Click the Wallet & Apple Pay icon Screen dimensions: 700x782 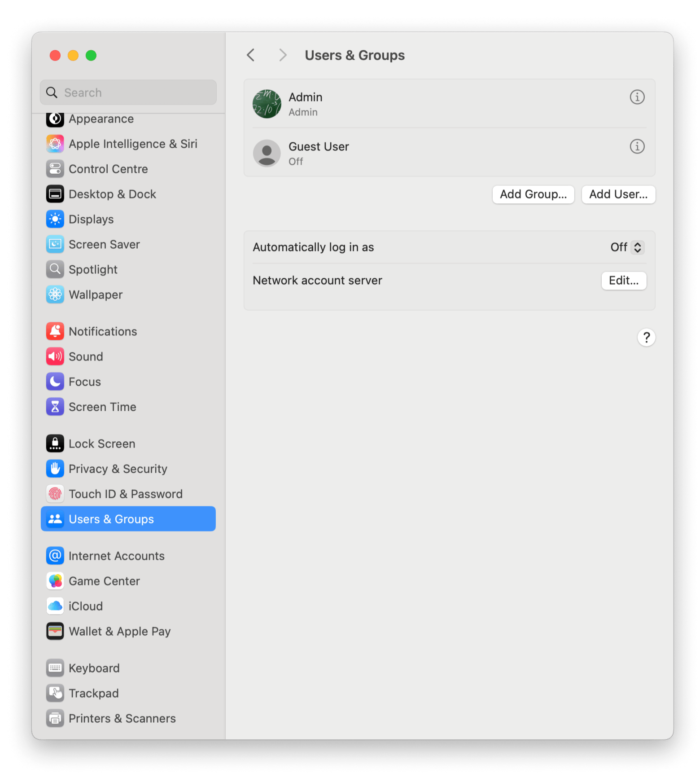tap(55, 631)
